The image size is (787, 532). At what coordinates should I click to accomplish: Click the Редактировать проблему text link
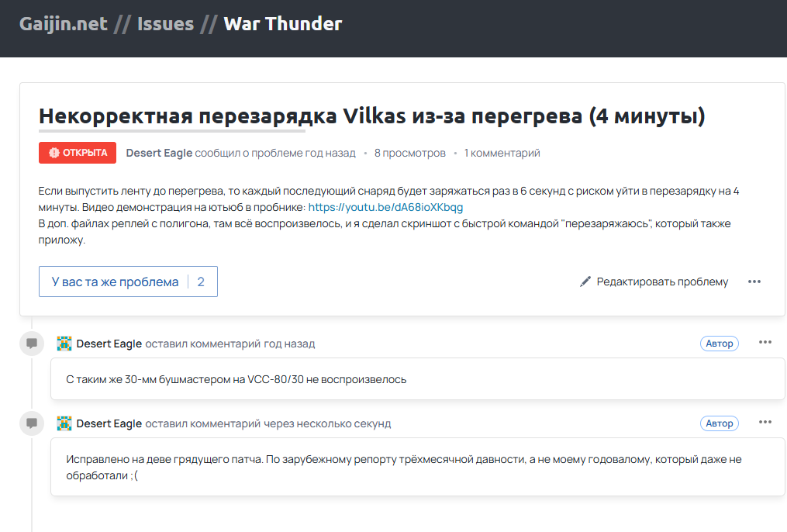point(662,282)
